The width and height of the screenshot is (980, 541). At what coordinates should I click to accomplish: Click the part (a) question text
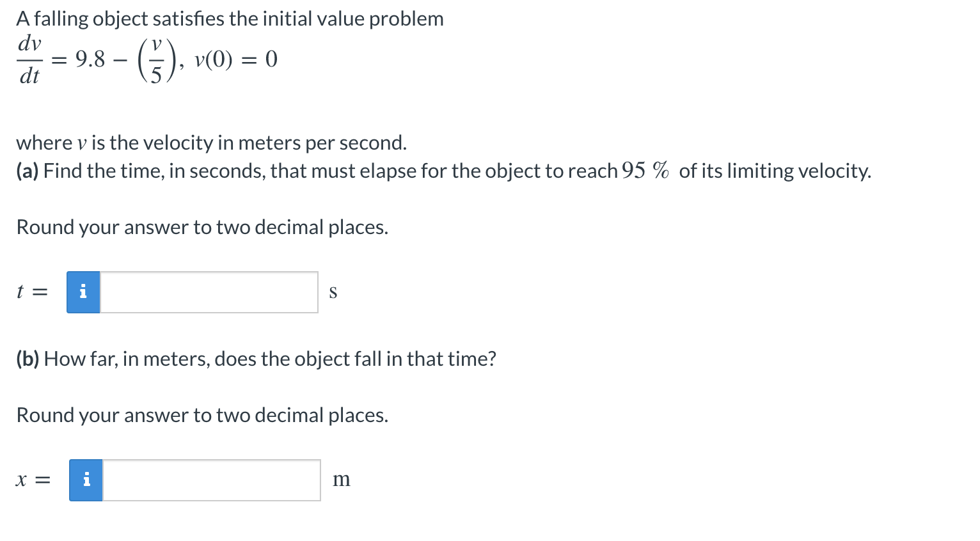coord(441,171)
